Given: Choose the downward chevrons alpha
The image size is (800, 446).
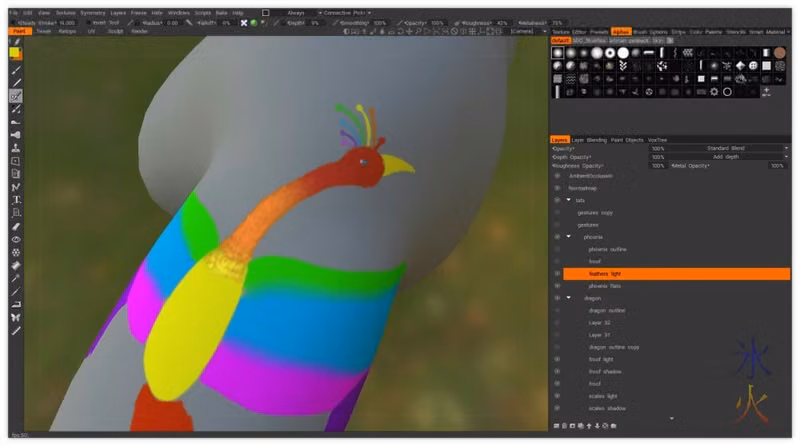Looking at the screenshot, I should click(x=623, y=66).
